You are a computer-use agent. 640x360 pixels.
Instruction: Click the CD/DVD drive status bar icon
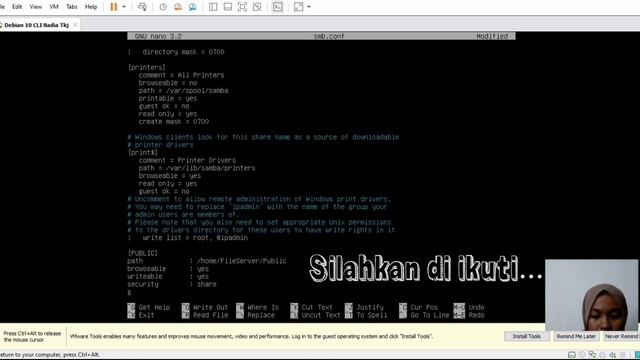click(582, 355)
